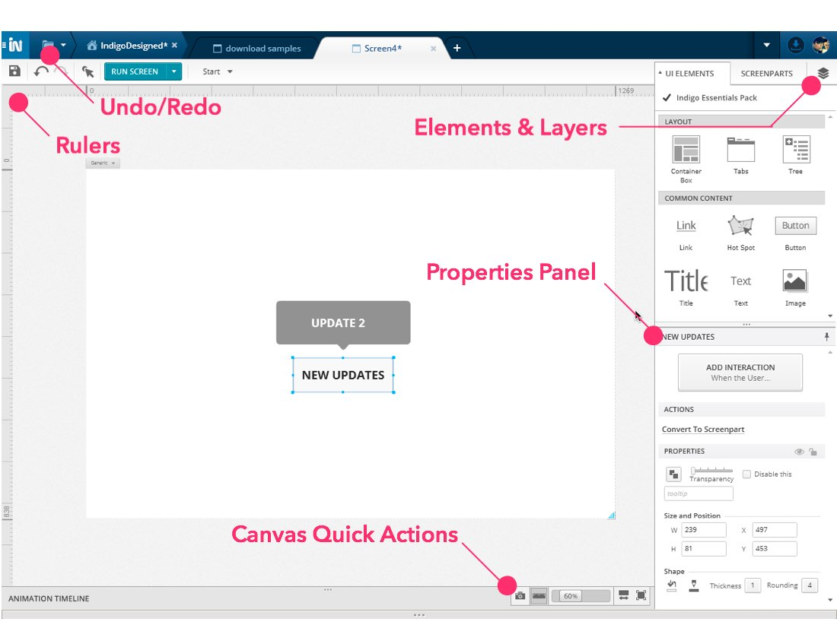Open the Run Screen dropdown arrow

(174, 71)
